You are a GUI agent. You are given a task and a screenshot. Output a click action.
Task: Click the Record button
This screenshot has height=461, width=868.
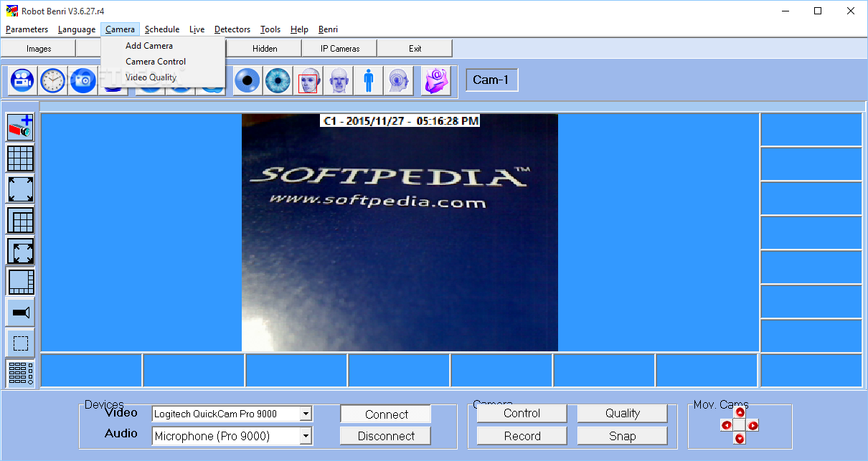coord(522,436)
